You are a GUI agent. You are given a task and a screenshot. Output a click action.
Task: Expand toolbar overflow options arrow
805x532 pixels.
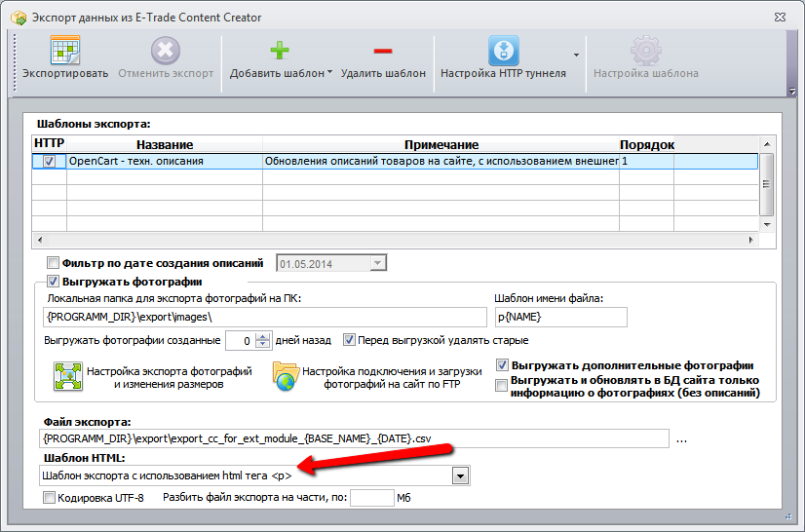tap(792, 91)
